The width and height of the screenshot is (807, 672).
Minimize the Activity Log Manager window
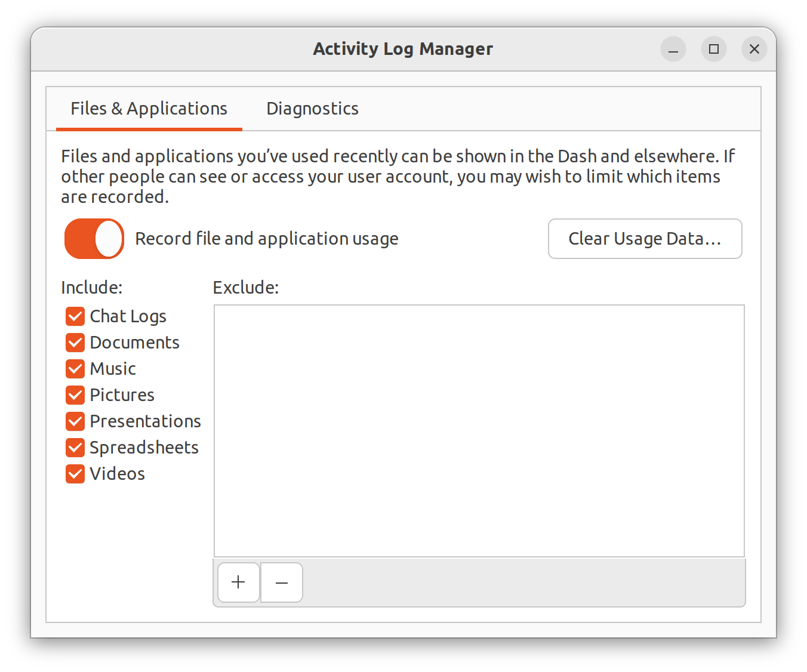pos(673,49)
